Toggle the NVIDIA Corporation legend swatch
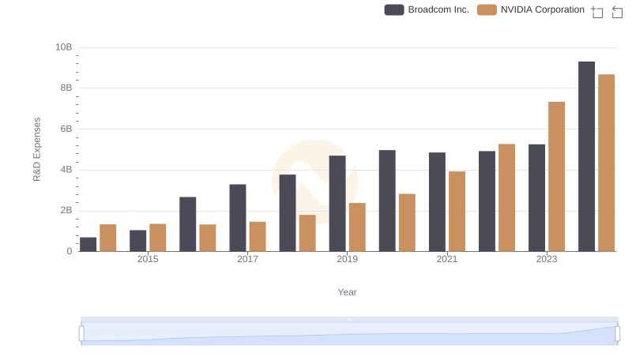Image resolution: width=632 pixels, height=364 pixels. 487,9
